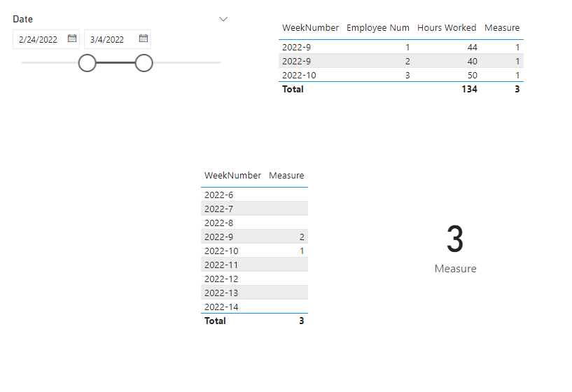Click the Total label in the top table
This screenshot has height=392, width=572.
[293, 90]
